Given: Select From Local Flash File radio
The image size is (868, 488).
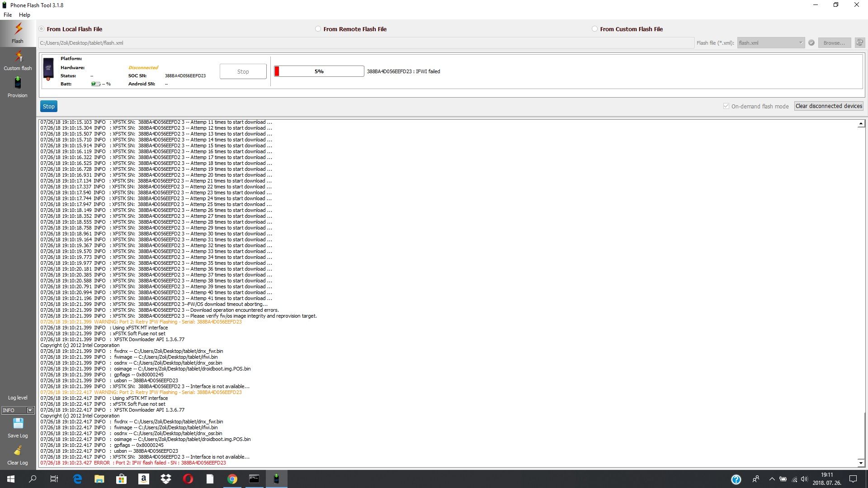Looking at the screenshot, I should 42,29.
